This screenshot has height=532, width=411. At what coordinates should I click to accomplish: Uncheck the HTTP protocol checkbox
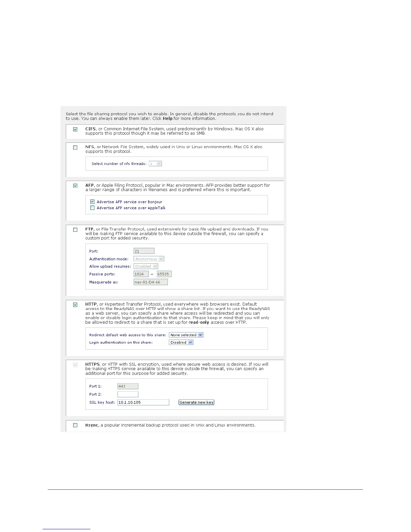coord(75,305)
